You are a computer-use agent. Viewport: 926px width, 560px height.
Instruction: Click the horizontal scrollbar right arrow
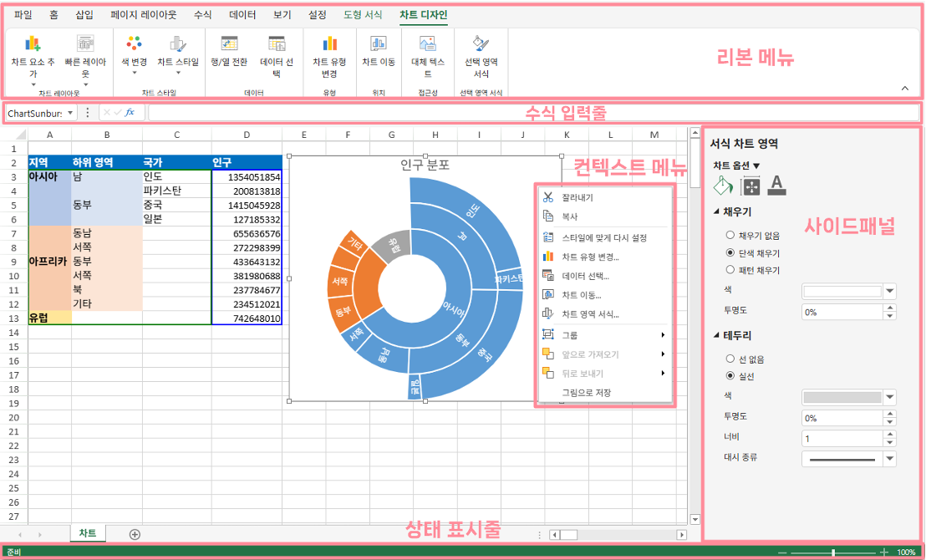[682, 535]
